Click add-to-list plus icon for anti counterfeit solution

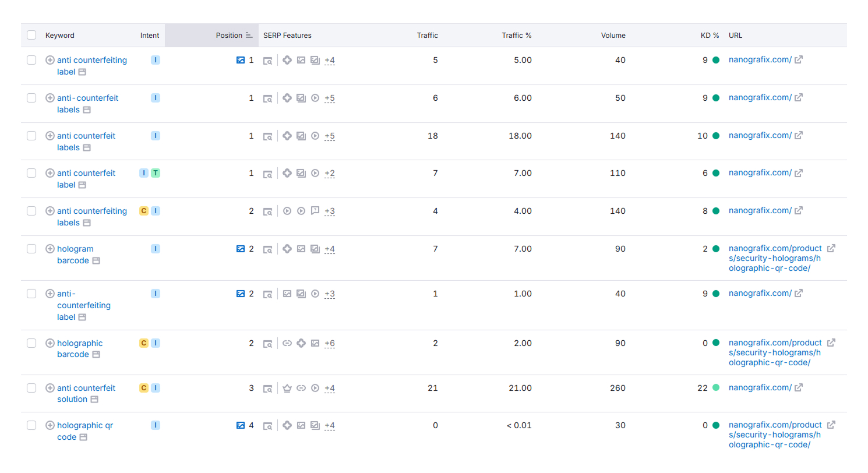click(x=50, y=388)
